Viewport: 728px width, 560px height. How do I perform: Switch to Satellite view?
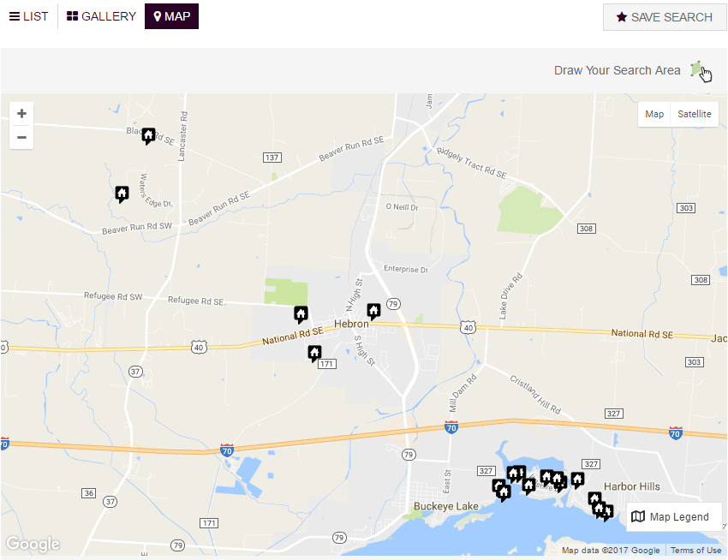(694, 113)
